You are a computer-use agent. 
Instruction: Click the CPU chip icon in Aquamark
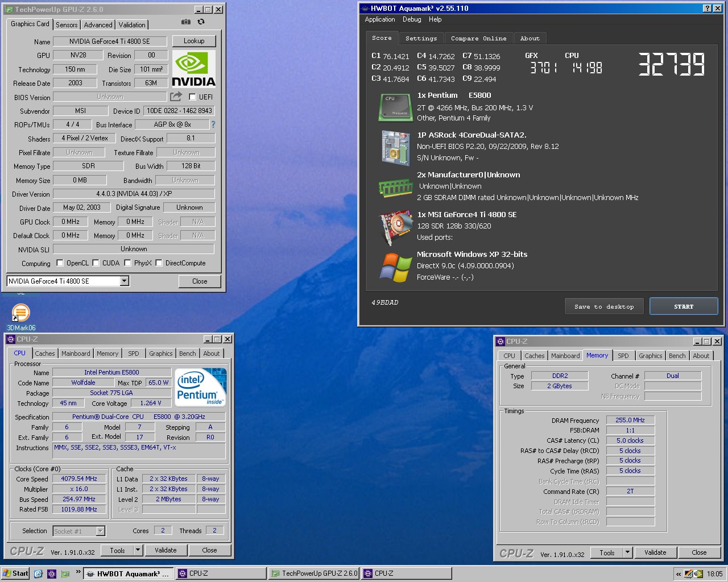[x=395, y=107]
